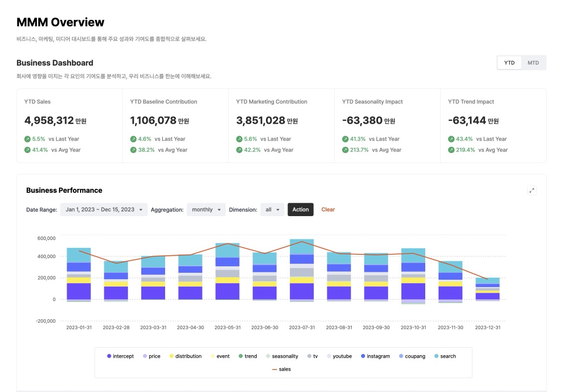563x392 pixels.
Task: Open the Aggregation monthly dropdown
Action: pyautogui.click(x=206, y=210)
